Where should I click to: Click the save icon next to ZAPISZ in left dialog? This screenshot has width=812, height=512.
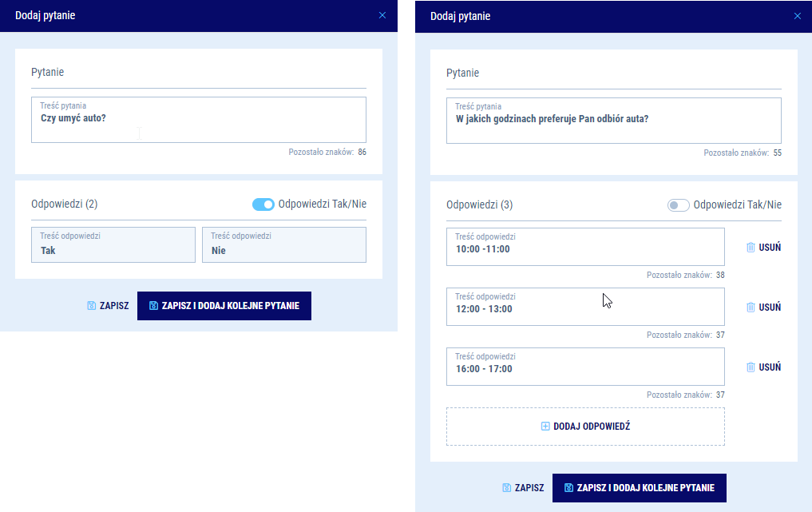pyautogui.click(x=92, y=306)
